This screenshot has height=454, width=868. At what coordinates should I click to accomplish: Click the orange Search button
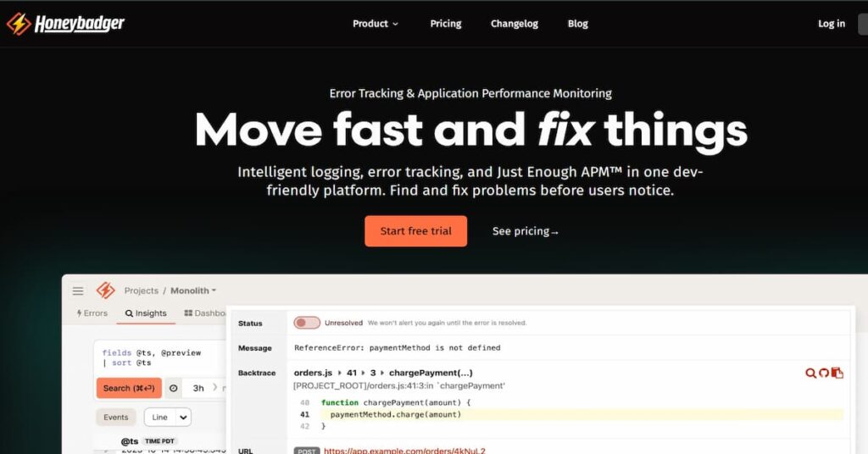pos(129,388)
